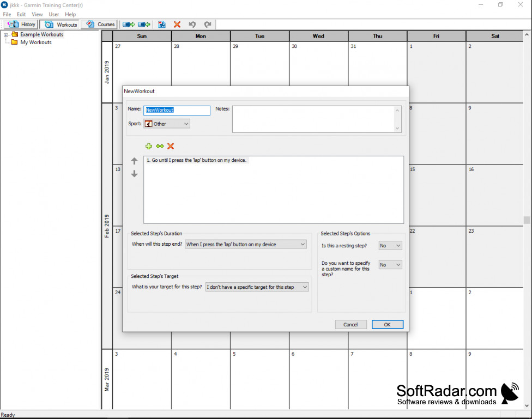The width and height of the screenshot is (532, 419).
Task: Add a repeat step with infinity icon
Action: coord(160,146)
